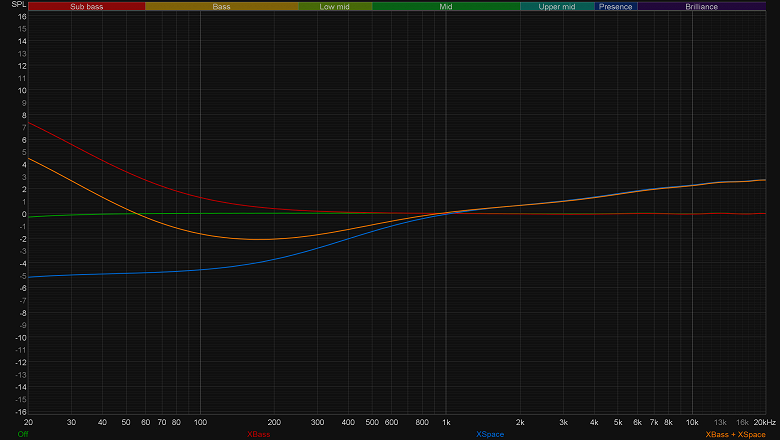Click the 5k frequency axis label

point(618,422)
